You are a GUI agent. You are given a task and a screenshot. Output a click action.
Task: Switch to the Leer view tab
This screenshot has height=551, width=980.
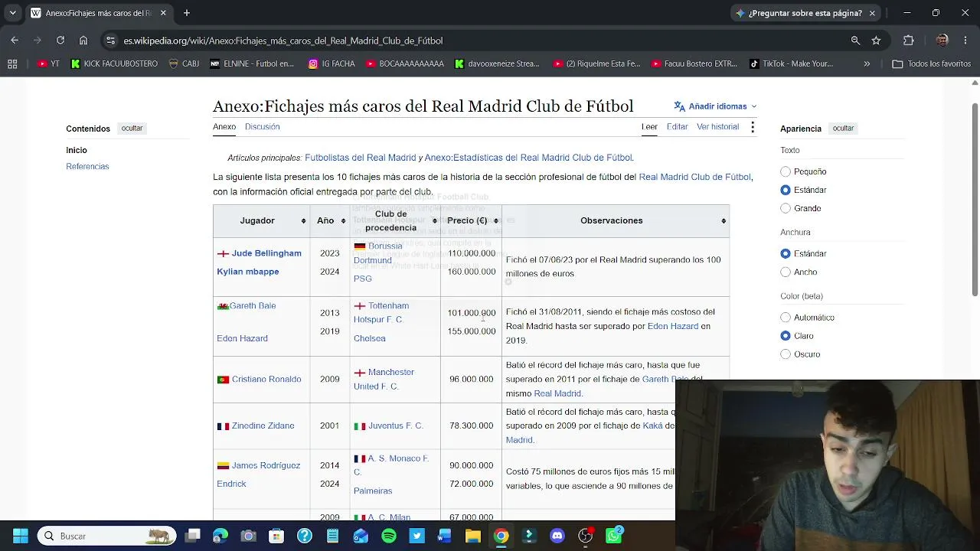649,127
